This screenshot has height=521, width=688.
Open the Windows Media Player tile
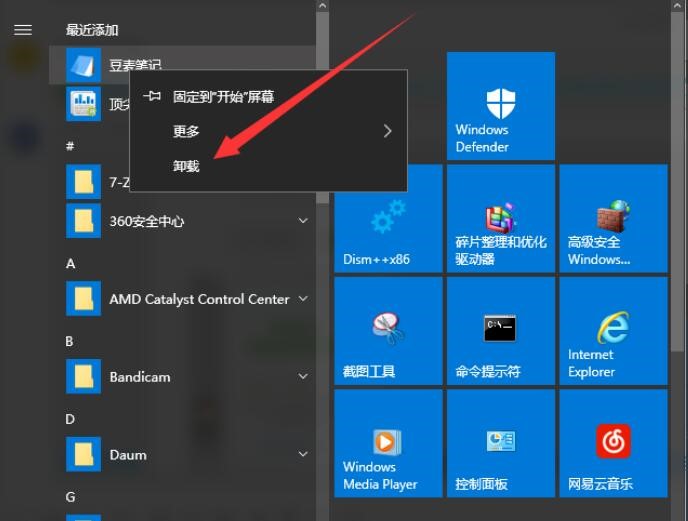pos(388,443)
